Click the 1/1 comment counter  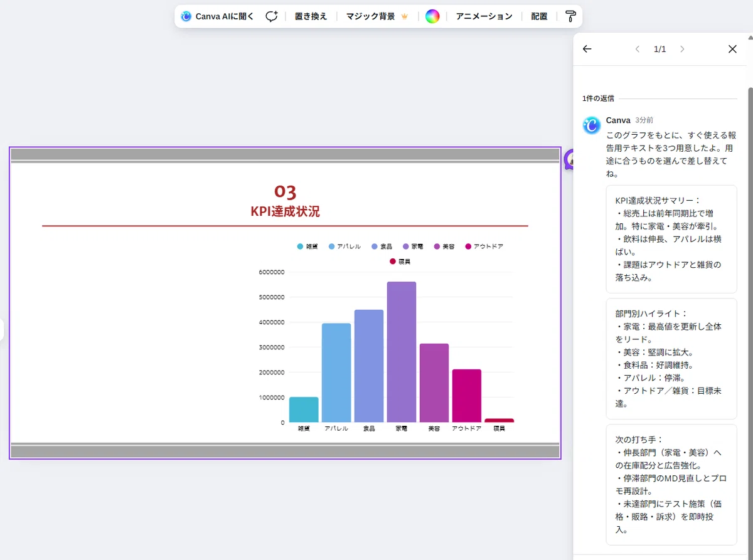tap(660, 49)
